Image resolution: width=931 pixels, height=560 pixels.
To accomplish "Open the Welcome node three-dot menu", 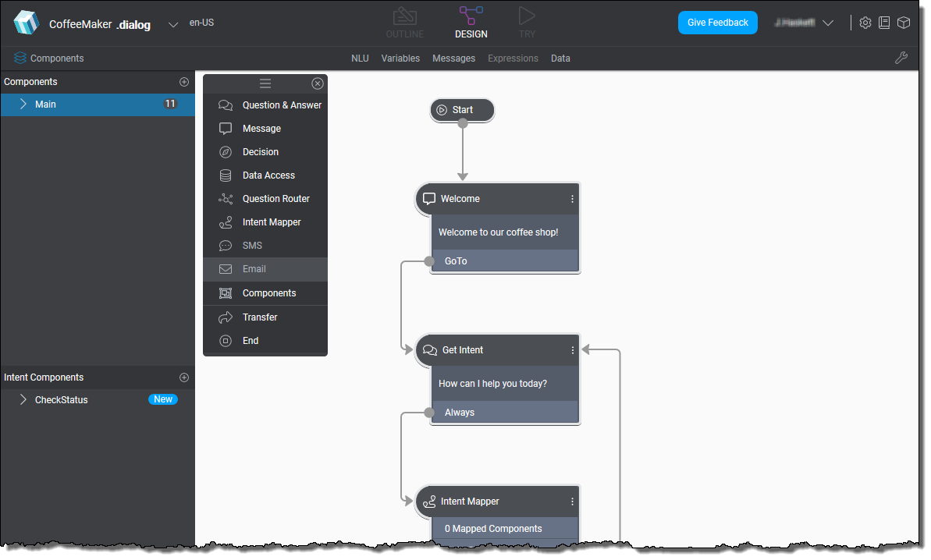I will [572, 199].
